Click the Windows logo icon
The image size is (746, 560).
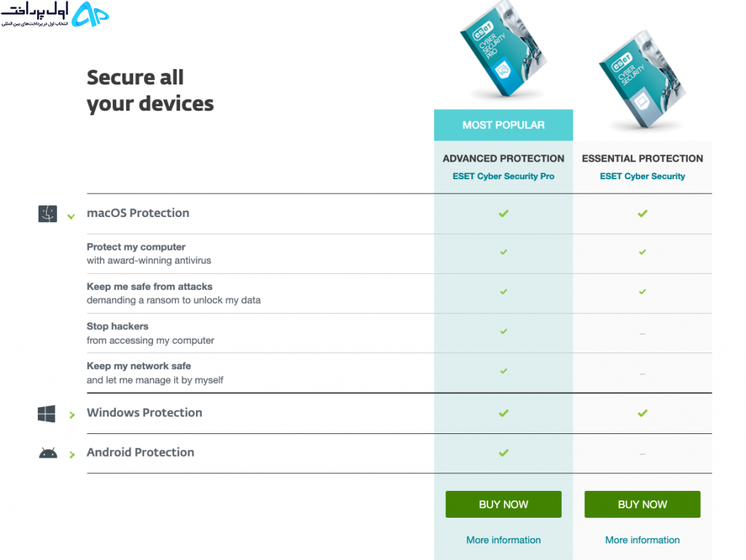tap(47, 414)
